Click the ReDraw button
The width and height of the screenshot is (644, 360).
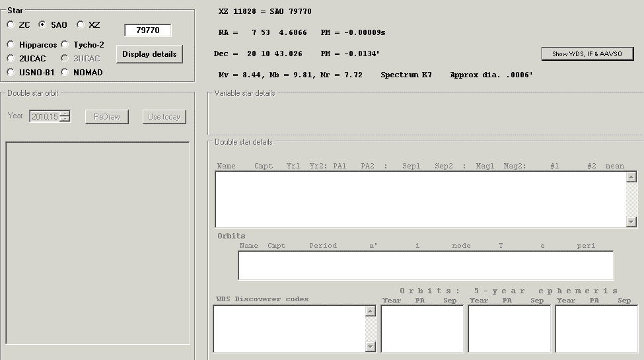[x=107, y=117]
